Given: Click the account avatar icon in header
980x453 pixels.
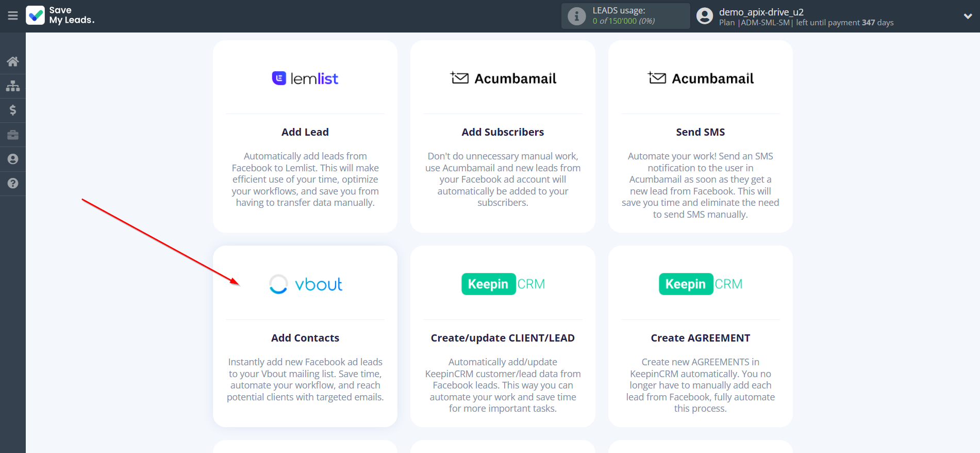Looking at the screenshot, I should [x=704, y=16].
